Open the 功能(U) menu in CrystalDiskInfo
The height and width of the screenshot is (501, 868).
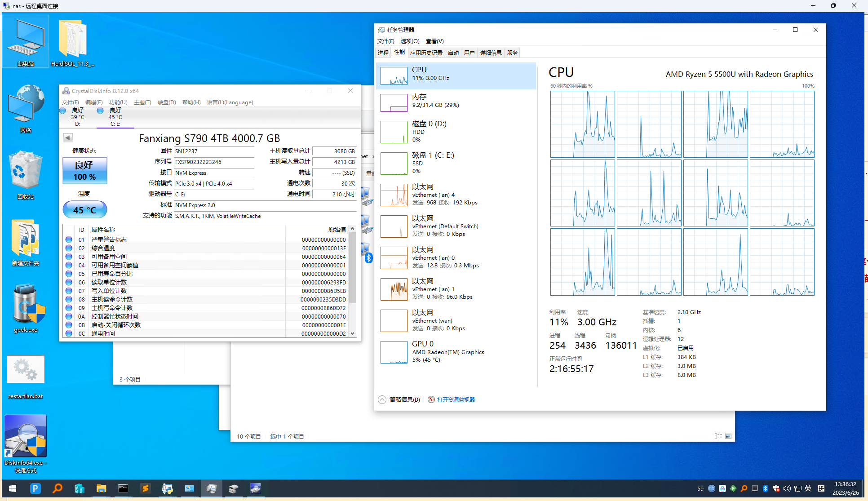(118, 102)
